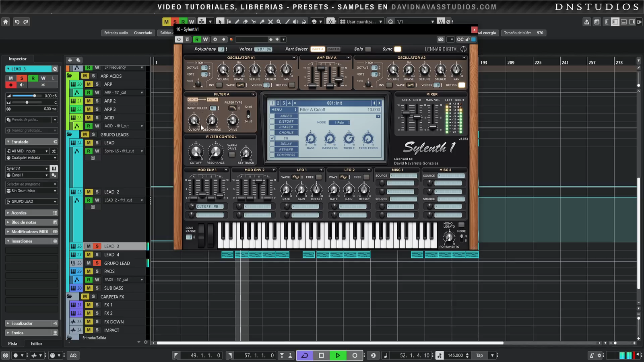Select the Zoom magnifier tool
Image resolution: width=644 pixels, height=362 pixels.
point(279,22)
